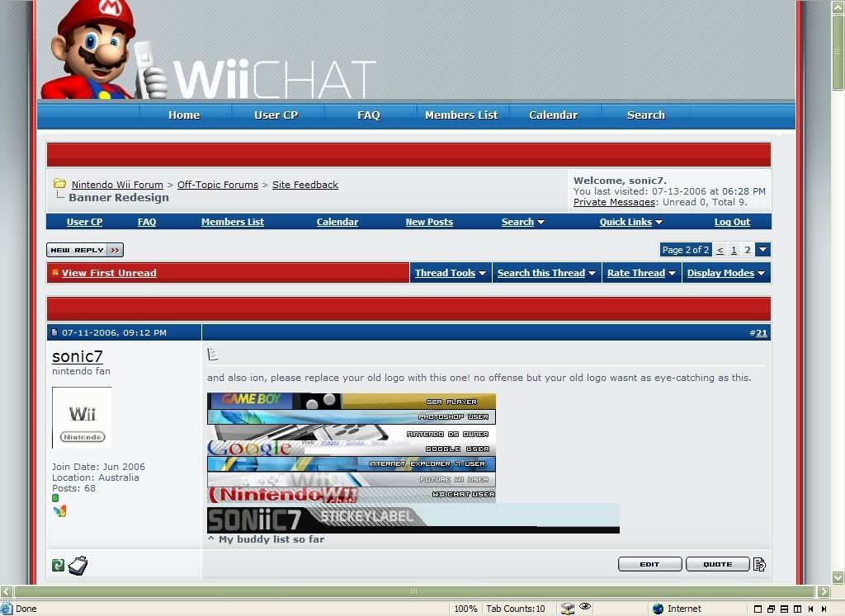This screenshot has height=616, width=845.
Task: Click the Edit button on post #21
Action: (x=650, y=564)
